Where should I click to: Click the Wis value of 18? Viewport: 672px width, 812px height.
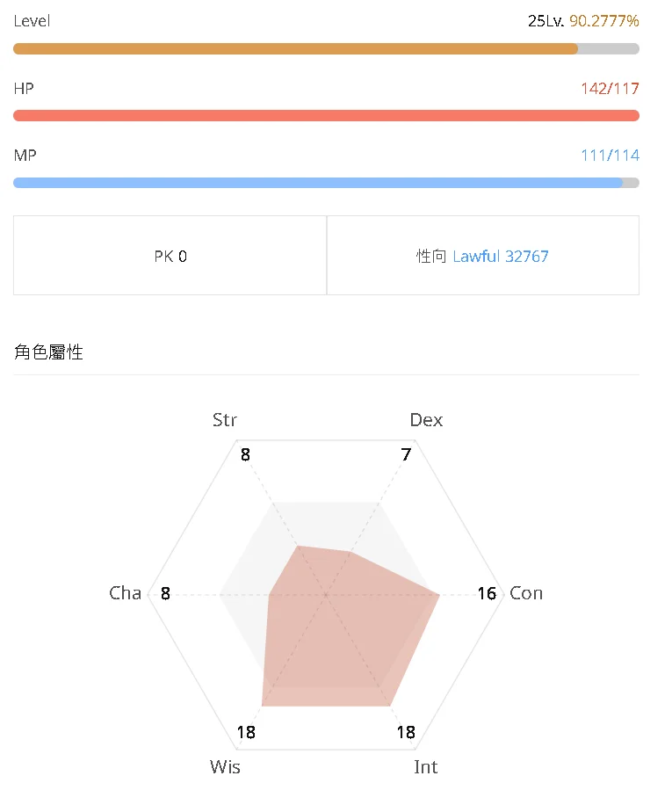[246, 732]
